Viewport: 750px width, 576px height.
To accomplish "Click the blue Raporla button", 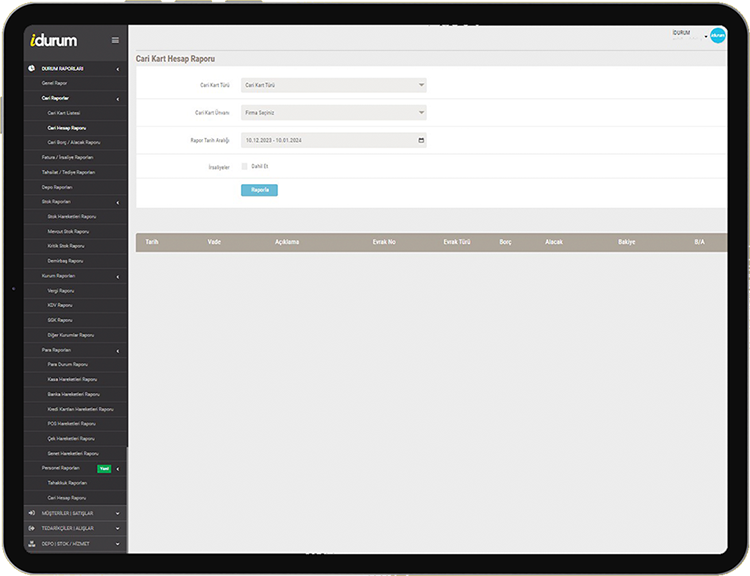I will [259, 190].
